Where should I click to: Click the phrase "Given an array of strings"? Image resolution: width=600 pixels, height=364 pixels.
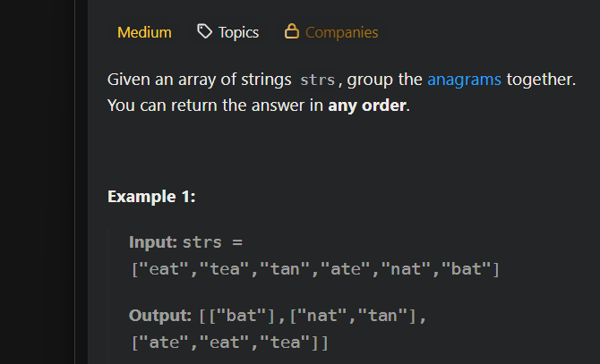(x=199, y=80)
